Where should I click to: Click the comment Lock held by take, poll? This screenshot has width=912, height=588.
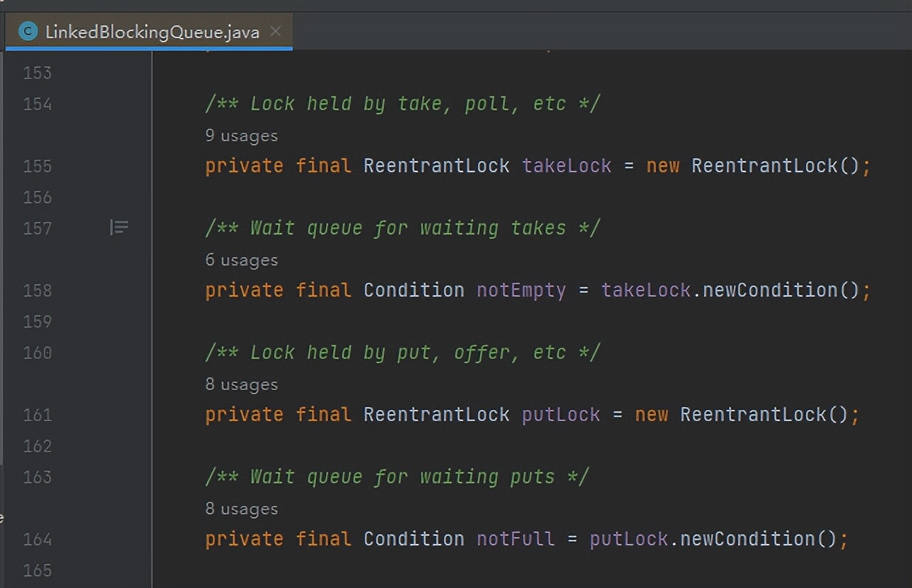[402, 104]
